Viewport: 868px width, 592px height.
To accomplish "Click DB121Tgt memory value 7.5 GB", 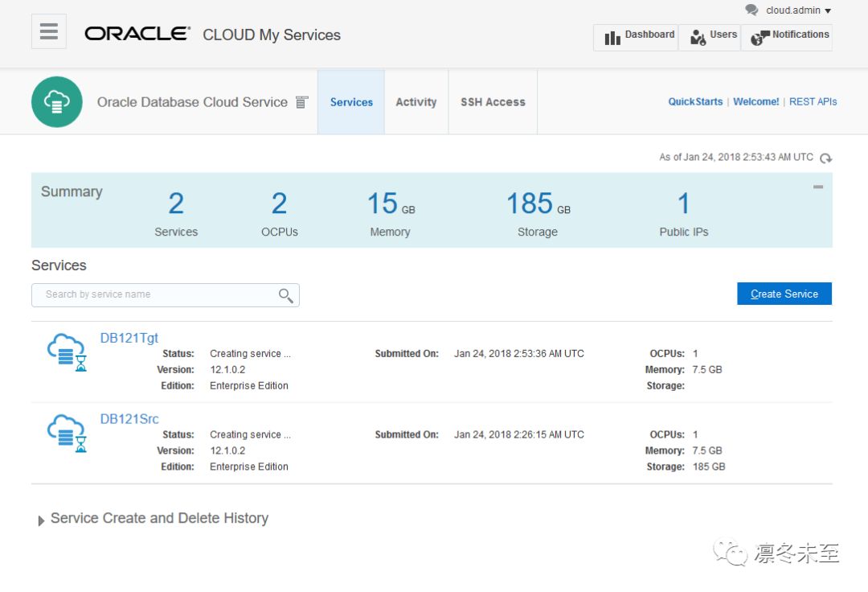I will click(707, 369).
